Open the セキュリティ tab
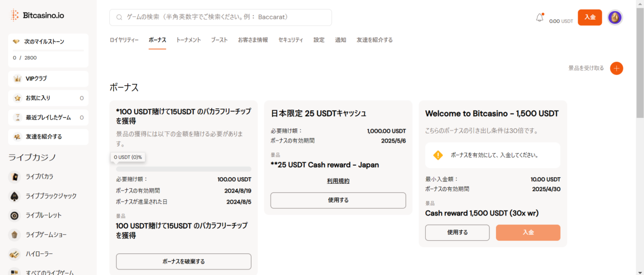Viewport: 644px width, 275px height. coord(291,40)
